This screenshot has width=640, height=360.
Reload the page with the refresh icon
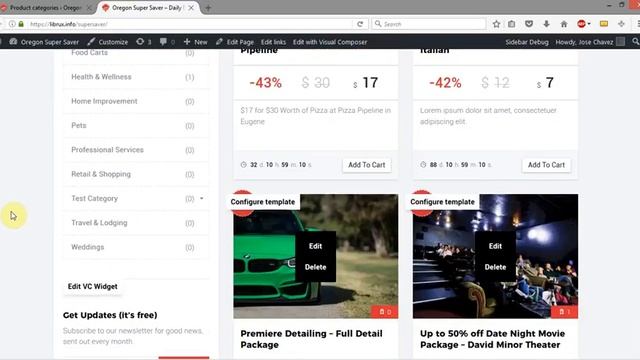coord(360,24)
